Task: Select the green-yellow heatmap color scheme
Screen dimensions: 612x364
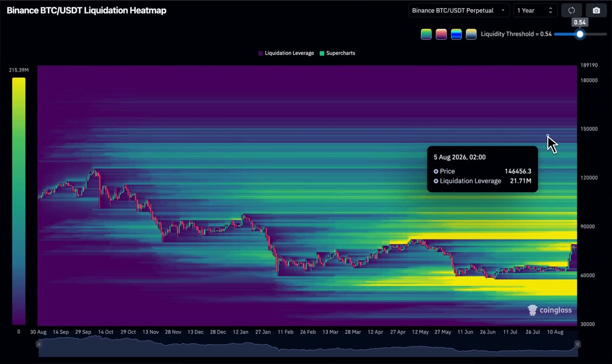Action: (426, 34)
